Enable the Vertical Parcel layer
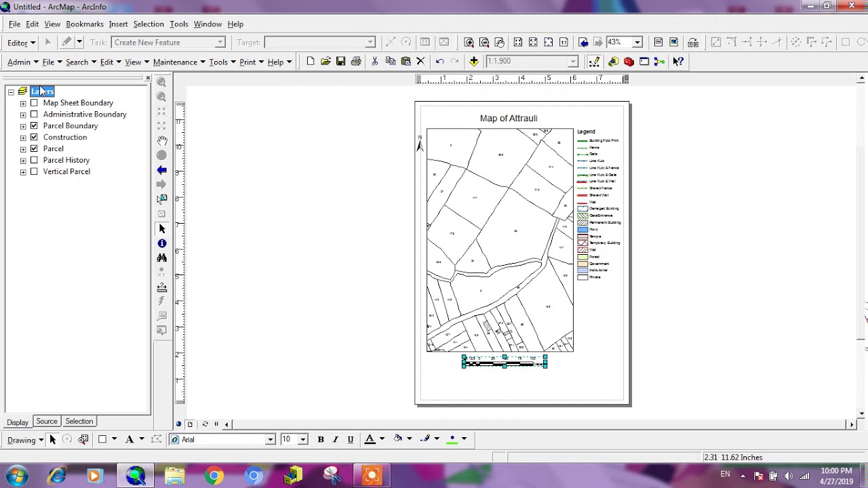868x488 pixels. pos(34,171)
